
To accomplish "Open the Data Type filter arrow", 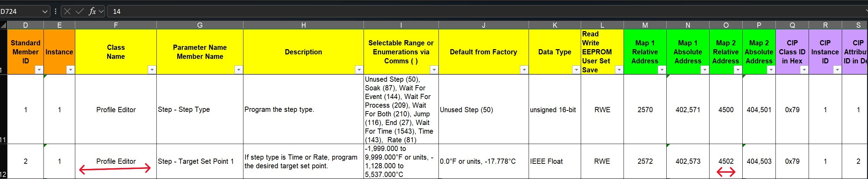I will [576, 70].
